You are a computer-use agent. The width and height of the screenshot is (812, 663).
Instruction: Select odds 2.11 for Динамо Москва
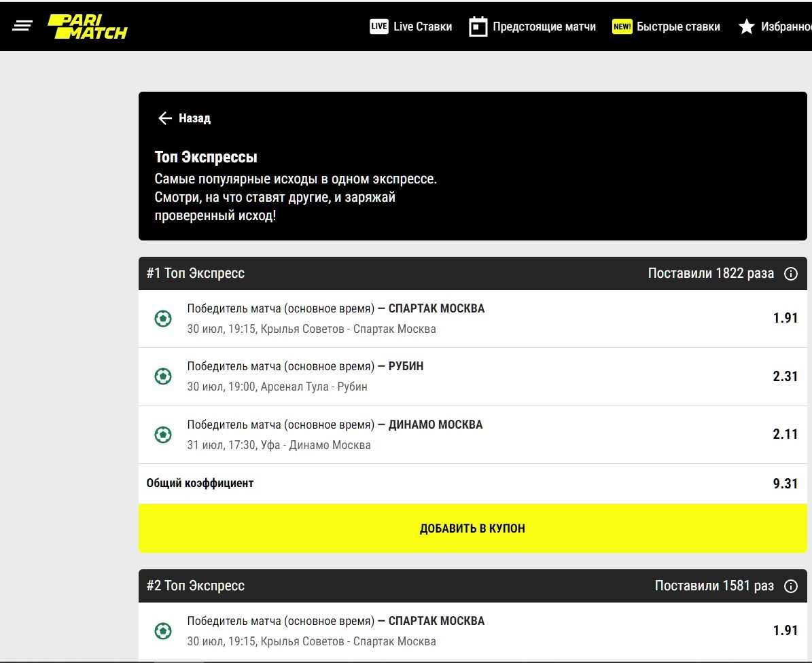point(785,434)
